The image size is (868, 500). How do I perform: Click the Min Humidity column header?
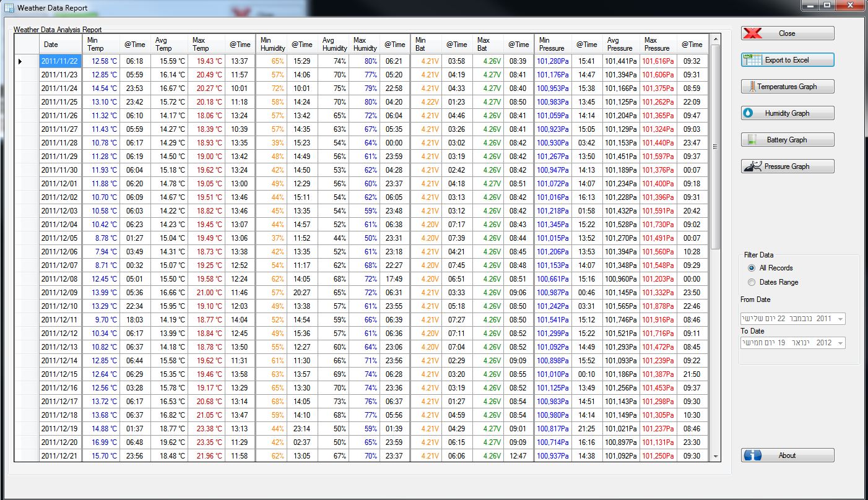point(271,44)
